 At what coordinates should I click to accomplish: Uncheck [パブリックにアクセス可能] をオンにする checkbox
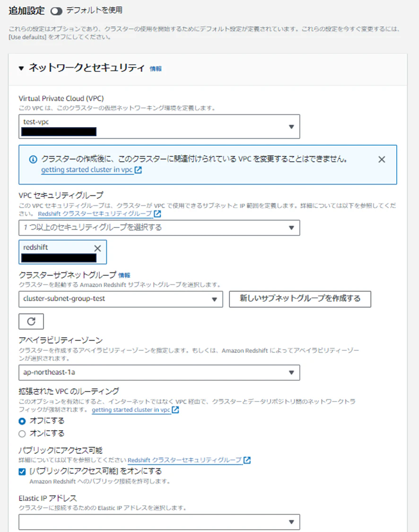point(22,471)
